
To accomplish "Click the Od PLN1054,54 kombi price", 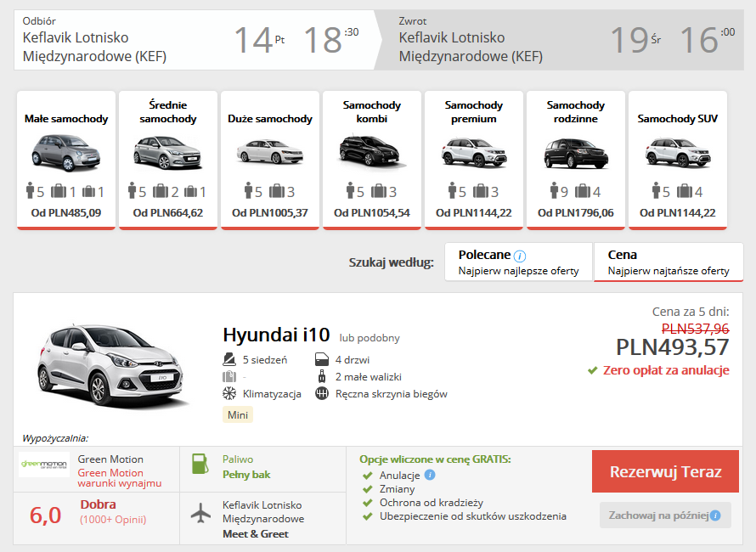I will [x=372, y=212].
